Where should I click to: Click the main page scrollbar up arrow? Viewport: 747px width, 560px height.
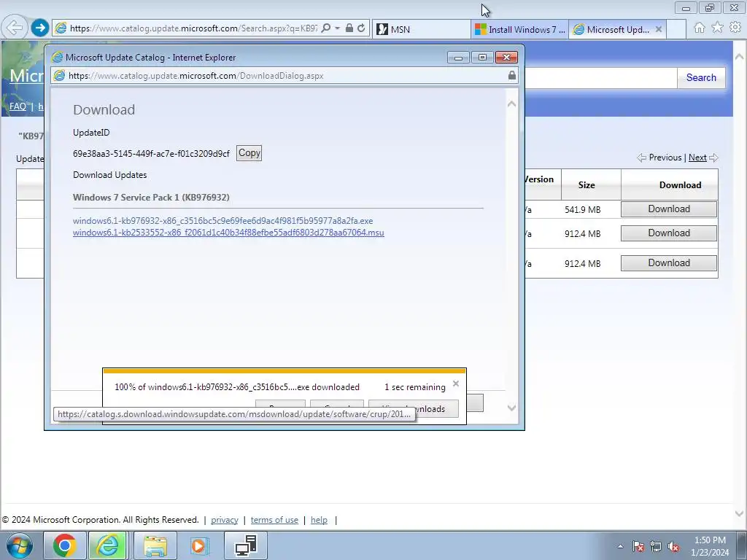click(x=739, y=55)
